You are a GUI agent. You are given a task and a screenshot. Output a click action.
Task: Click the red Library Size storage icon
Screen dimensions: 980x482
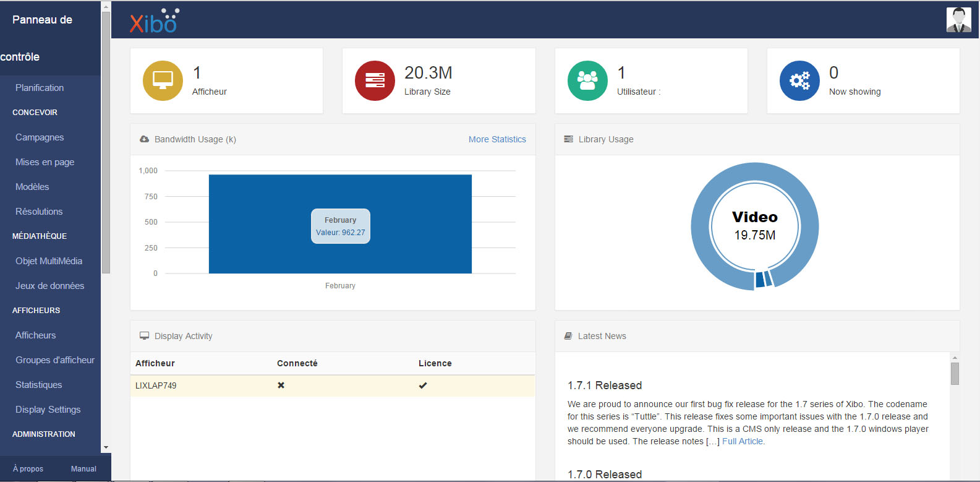375,80
